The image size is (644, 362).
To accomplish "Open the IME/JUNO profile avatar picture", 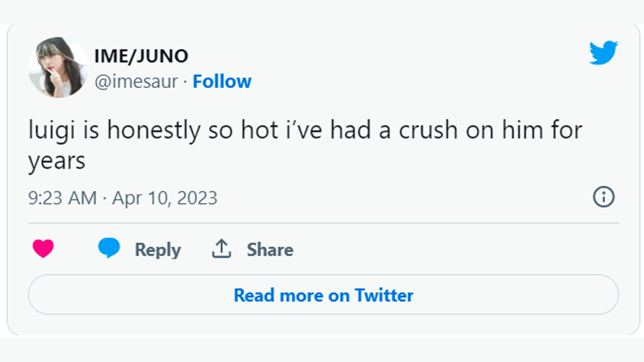I will tap(58, 67).
